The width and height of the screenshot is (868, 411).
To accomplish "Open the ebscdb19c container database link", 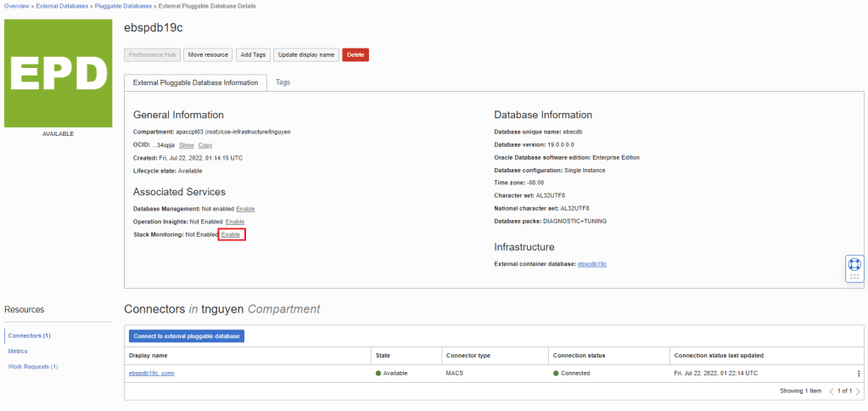I will coord(591,264).
